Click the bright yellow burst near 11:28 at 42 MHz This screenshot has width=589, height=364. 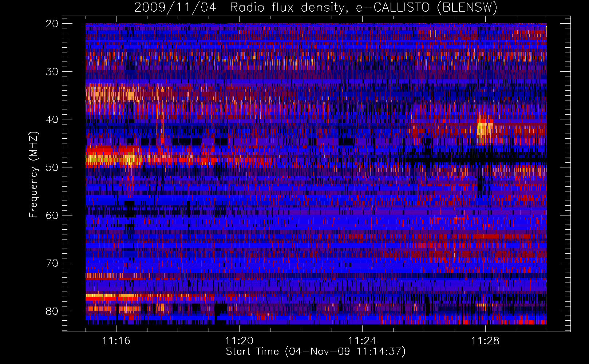coord(485,130)
